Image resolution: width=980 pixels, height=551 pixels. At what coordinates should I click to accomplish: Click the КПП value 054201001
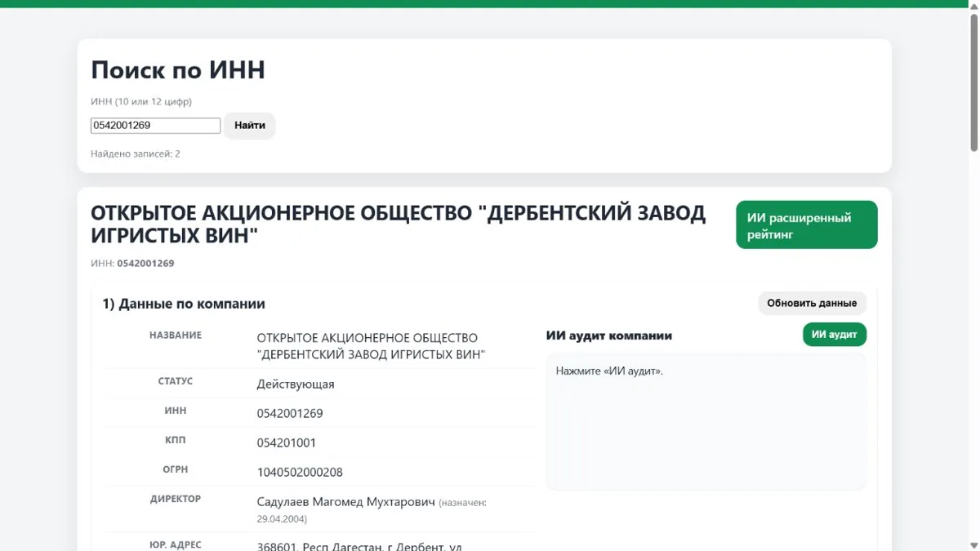[x=287, y=442]
